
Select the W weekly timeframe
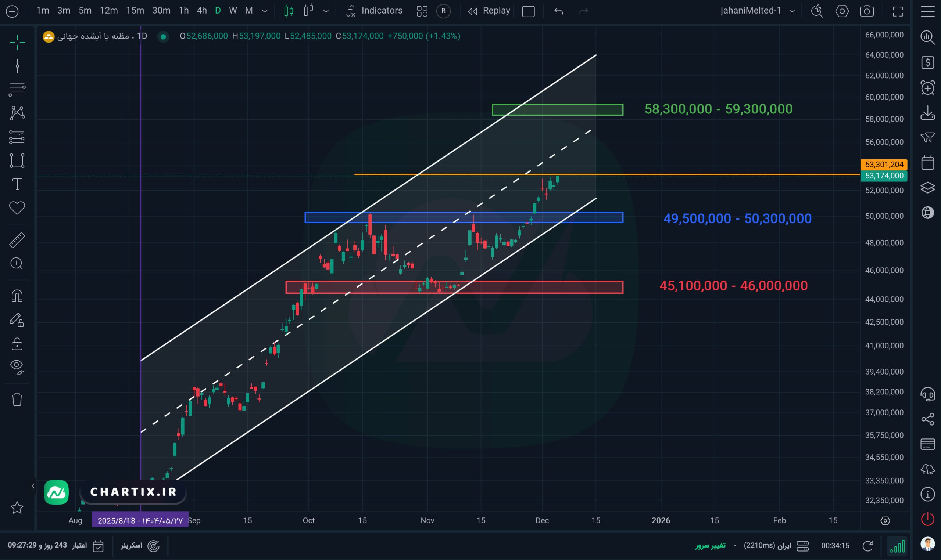(233, 11)
